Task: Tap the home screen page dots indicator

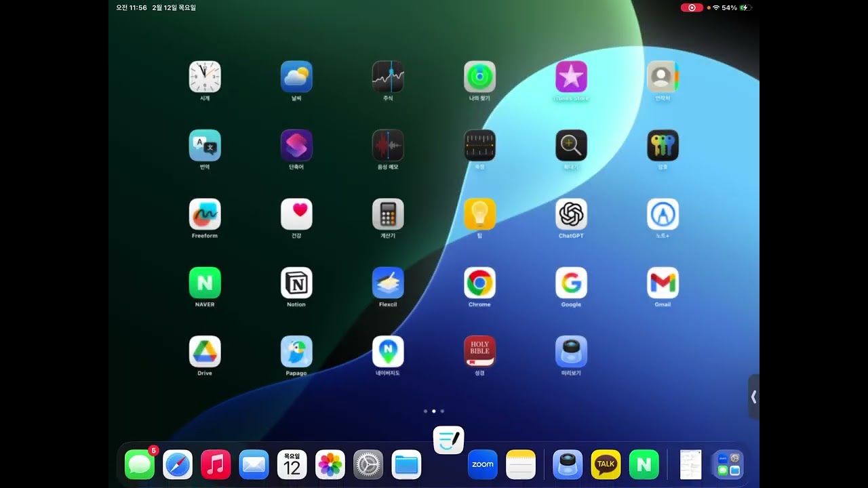Action: pyautogui.click(x=434, y=411)
